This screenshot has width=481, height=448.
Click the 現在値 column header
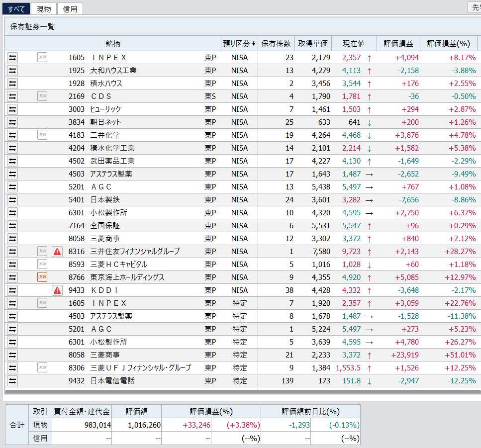pos(354,44)
